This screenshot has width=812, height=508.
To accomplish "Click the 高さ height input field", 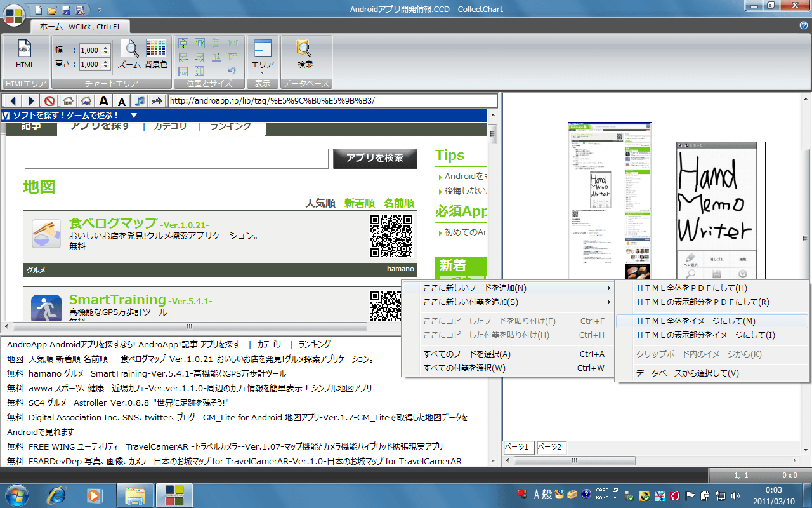I will (91, 64).
